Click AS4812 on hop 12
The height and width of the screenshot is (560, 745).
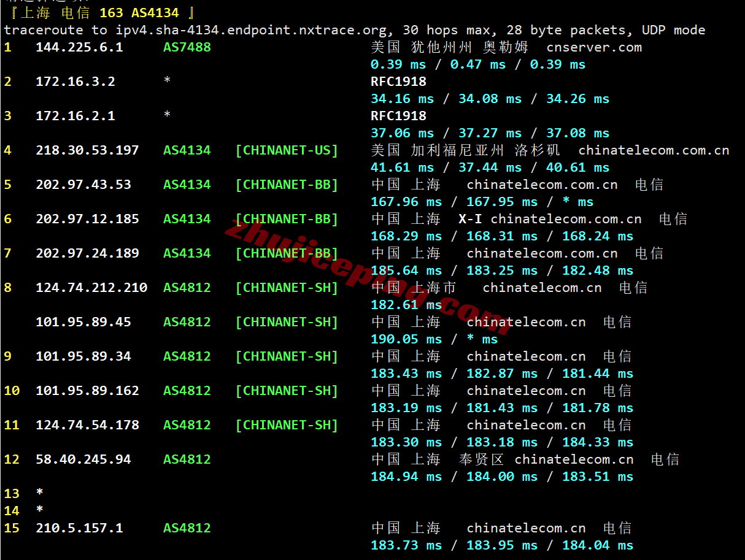[187, 459]
